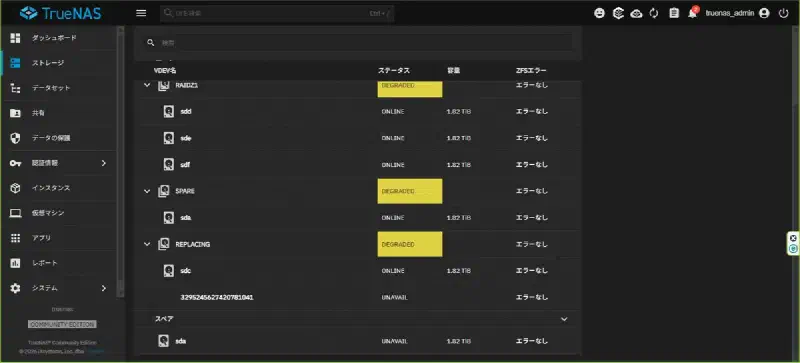Click the search magnifier icon in filter
800x363 pixels.
point(151,43)
